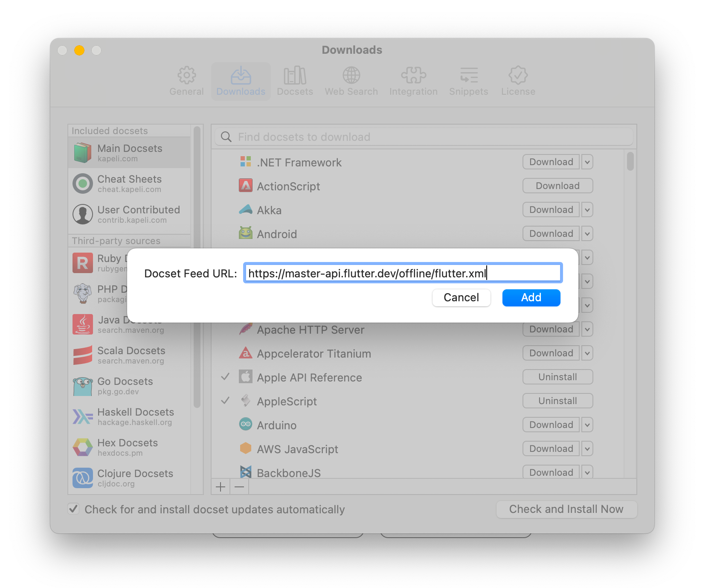Click the AppleScript icon
This screenshot has height=588, width=720.
point(246,400)
